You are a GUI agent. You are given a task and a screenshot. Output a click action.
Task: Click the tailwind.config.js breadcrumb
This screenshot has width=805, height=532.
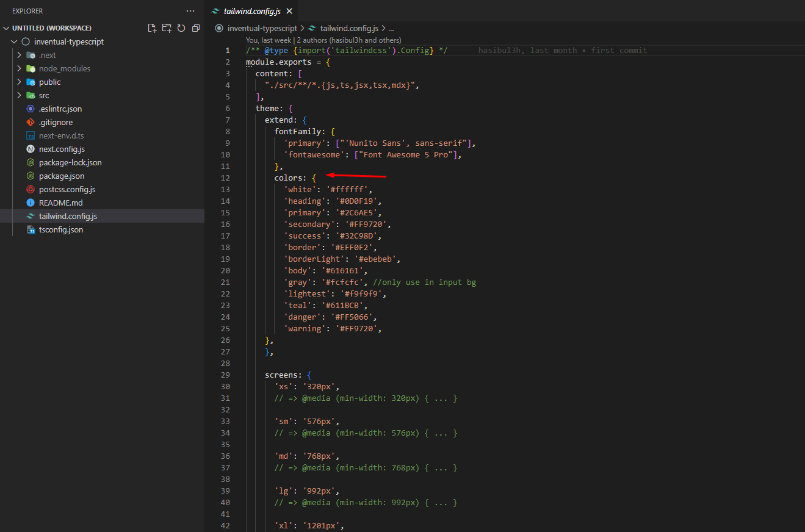pyautogui.click(x=349, y=28)
